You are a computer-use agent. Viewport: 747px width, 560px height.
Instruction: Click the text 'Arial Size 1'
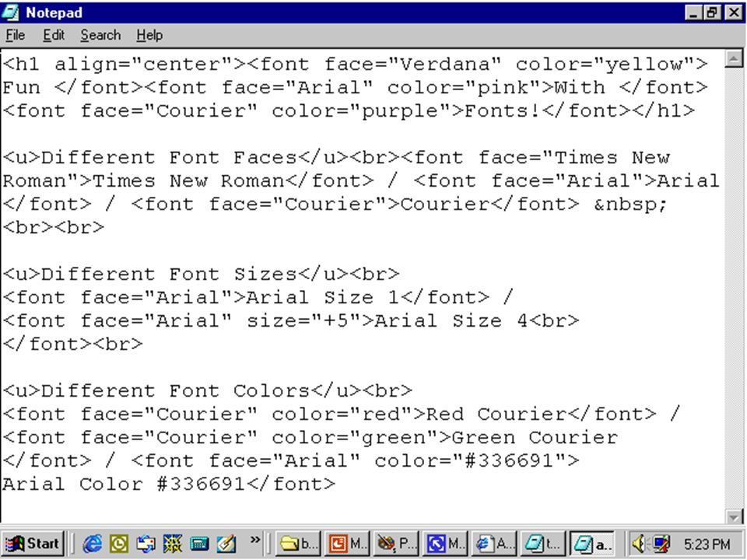[x=322, y=297]
